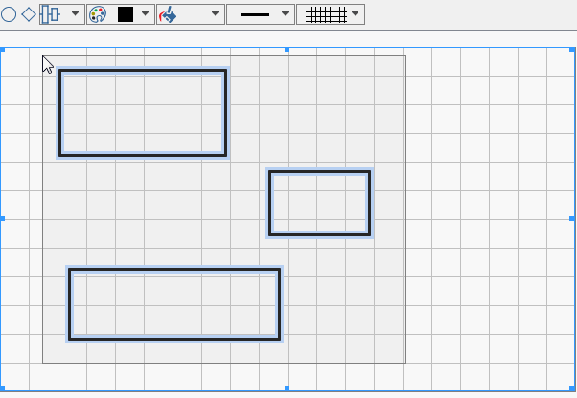Select the diamond shape tool

coord(28,14)
